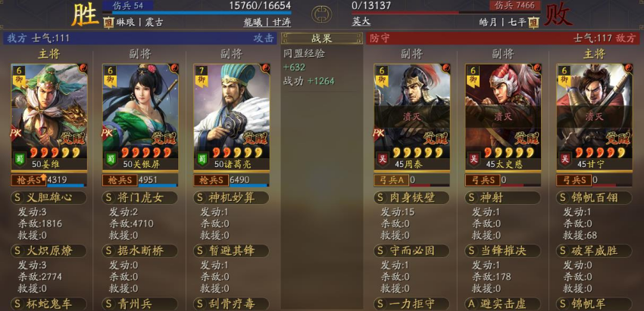This screenshot has width=644, height=311.
Task: Click the 吴 faction badge on 周泰's card
Action: click(383, 159)
